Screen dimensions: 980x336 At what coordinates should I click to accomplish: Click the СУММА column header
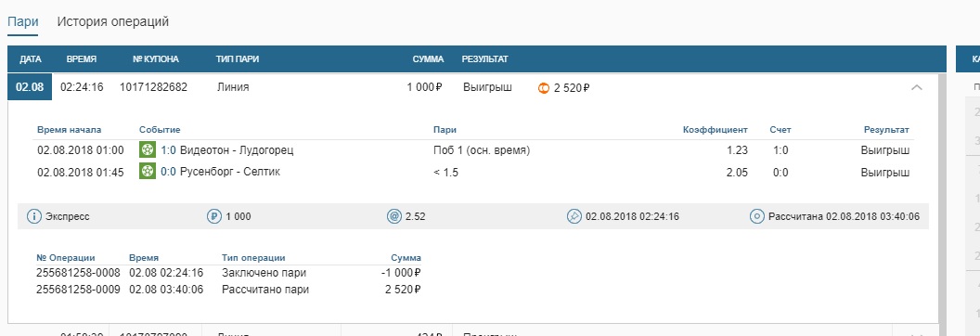[428, 59]
